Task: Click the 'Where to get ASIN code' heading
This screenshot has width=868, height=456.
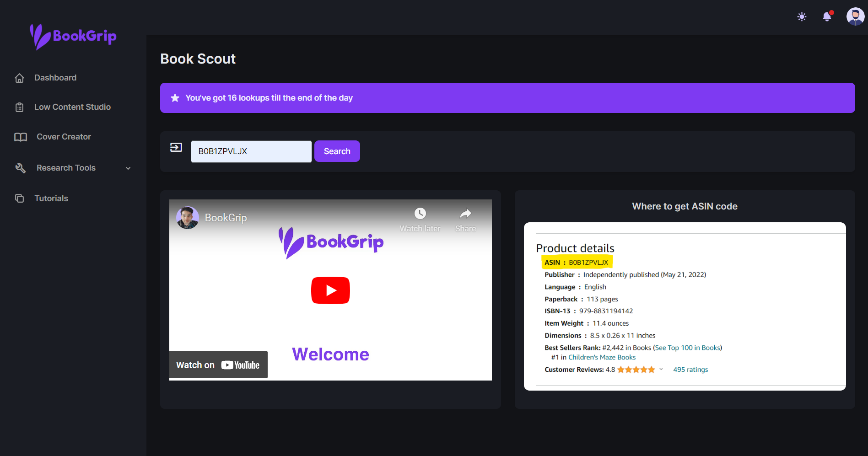Action: (x=685, y=206)
